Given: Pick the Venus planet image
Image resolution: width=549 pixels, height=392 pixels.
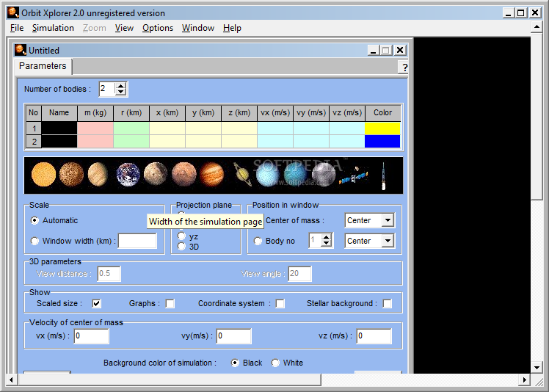Looking at the screenshot, I should 98,174.
